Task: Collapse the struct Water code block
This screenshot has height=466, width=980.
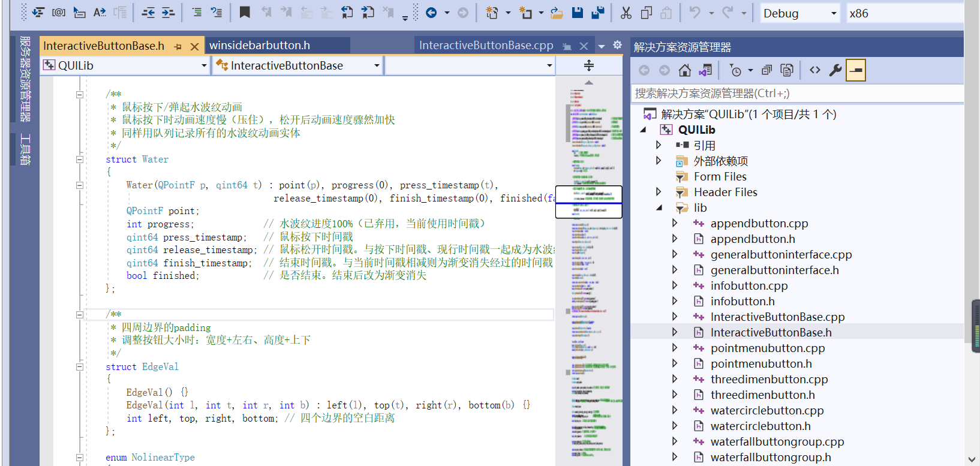Action: coord(79,160)
